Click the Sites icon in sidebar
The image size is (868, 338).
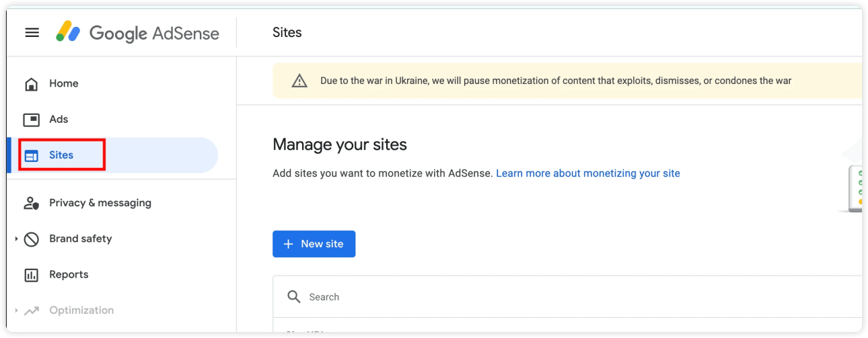click(32, 156)
